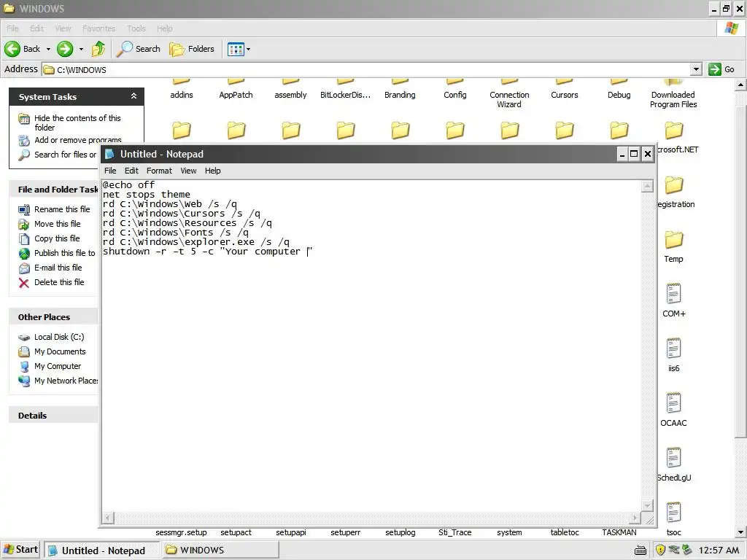Select the Registration folder icon

(x=673, y=185)
